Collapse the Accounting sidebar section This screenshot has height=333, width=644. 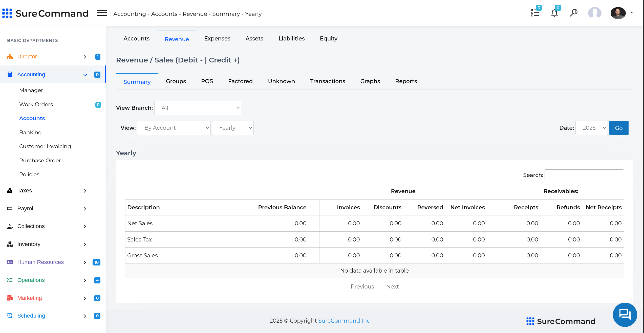(85, 75)
